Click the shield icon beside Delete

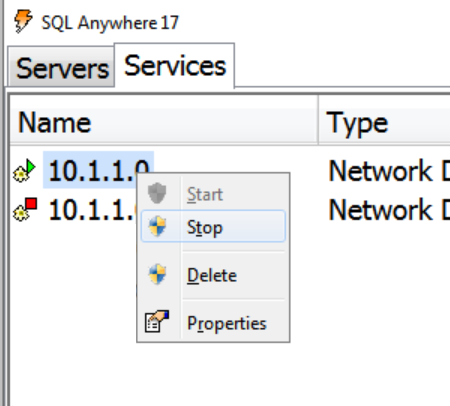(157, 275)
